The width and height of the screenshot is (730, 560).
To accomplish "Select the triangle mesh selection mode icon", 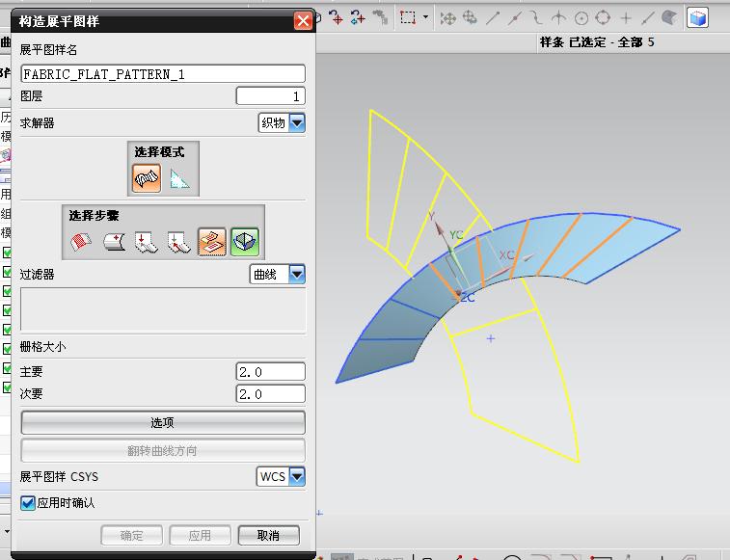I will (x=179, y=177).
